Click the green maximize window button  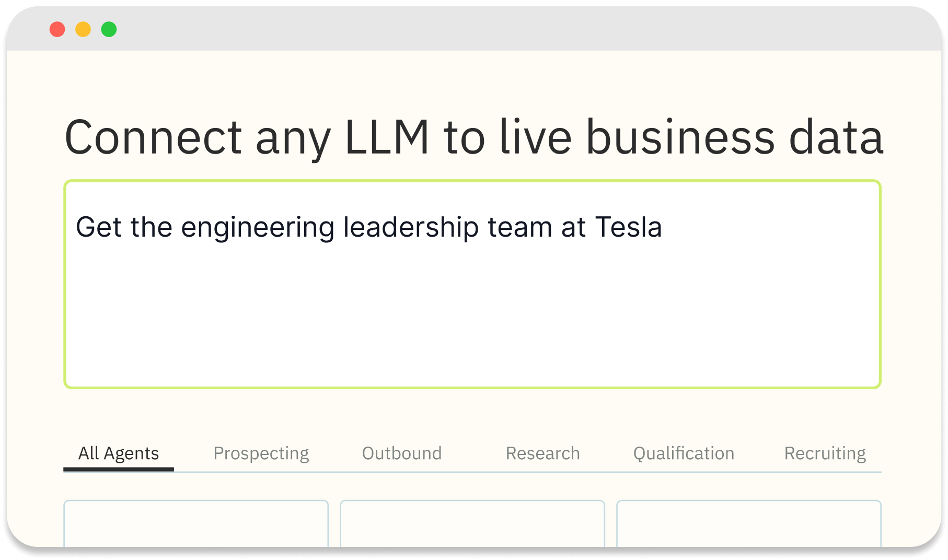(109, 29)
